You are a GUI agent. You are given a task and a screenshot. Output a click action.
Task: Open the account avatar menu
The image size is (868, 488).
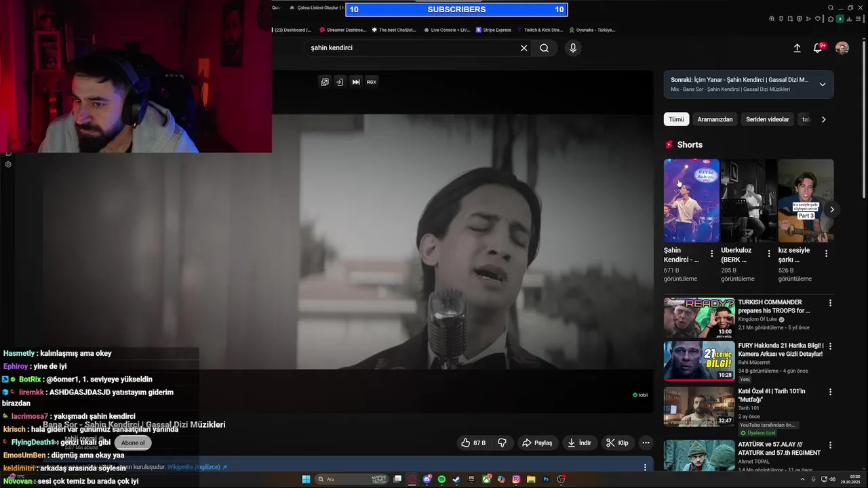click(x=842, y=48)
